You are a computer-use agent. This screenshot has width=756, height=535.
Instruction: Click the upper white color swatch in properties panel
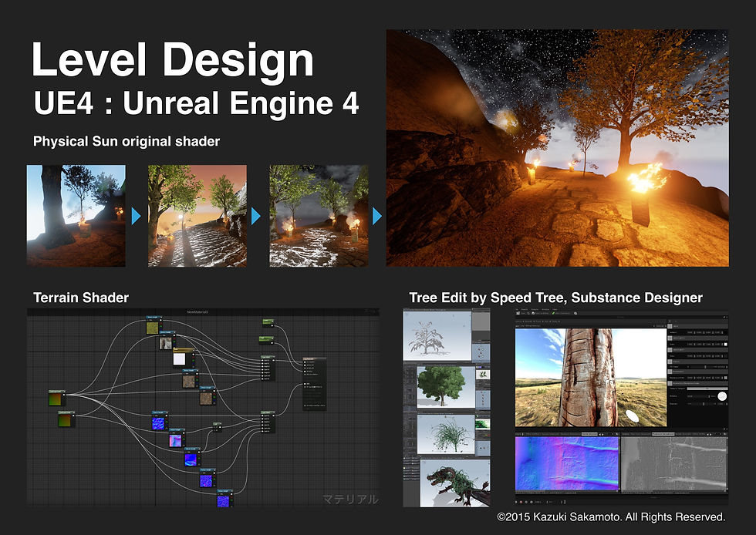(726, 344)
